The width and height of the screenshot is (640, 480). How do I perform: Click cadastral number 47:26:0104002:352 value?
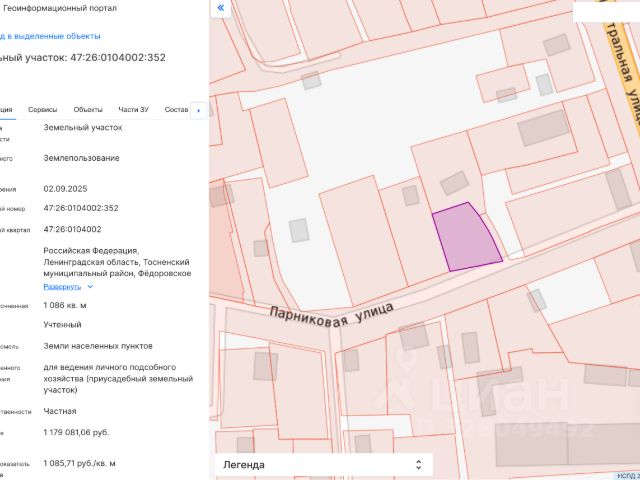pos(81,208)
